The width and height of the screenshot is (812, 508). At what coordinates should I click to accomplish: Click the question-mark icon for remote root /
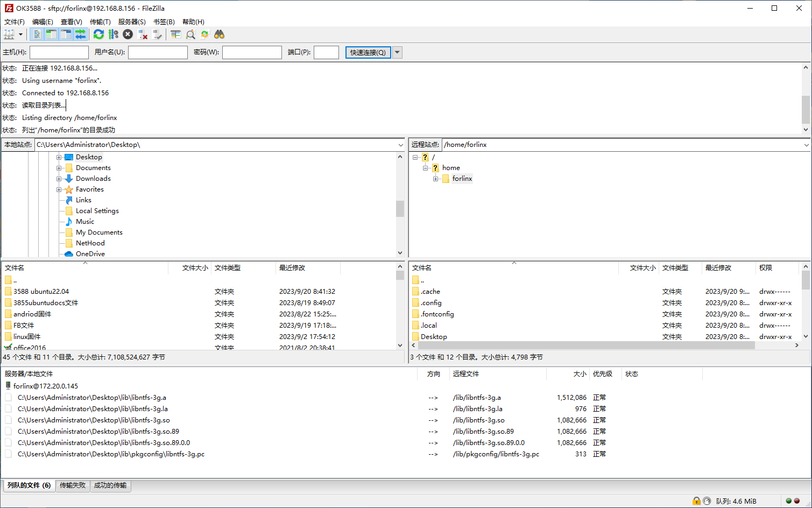coord(425,157)
